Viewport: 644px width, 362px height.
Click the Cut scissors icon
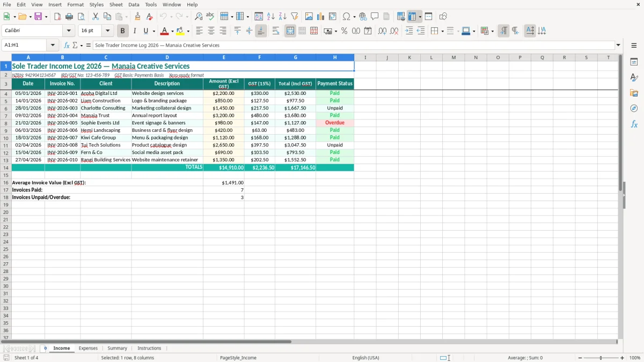click(96, 17)
